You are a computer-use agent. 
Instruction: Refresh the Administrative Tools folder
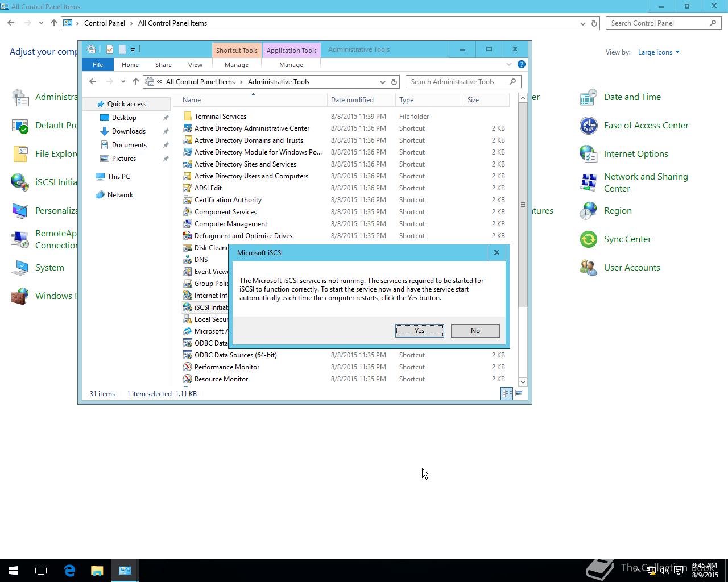coord(394,82)
